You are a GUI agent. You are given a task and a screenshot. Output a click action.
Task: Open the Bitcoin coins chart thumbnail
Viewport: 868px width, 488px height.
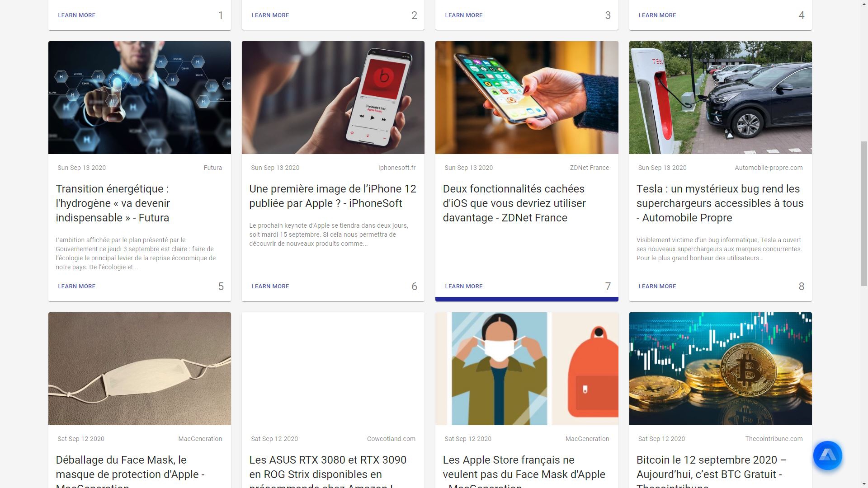(720, 369)
